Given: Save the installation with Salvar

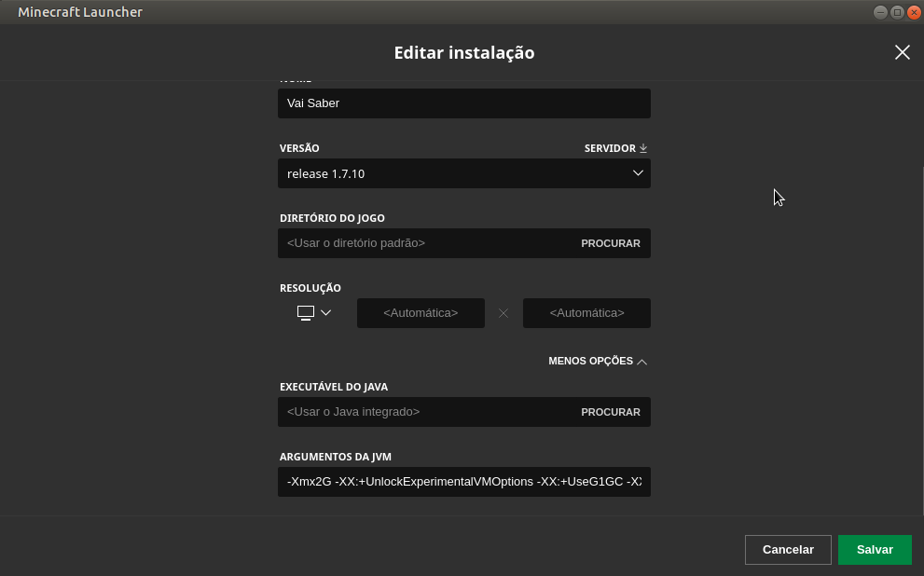Looking at the screenshot, I should 876,550.
